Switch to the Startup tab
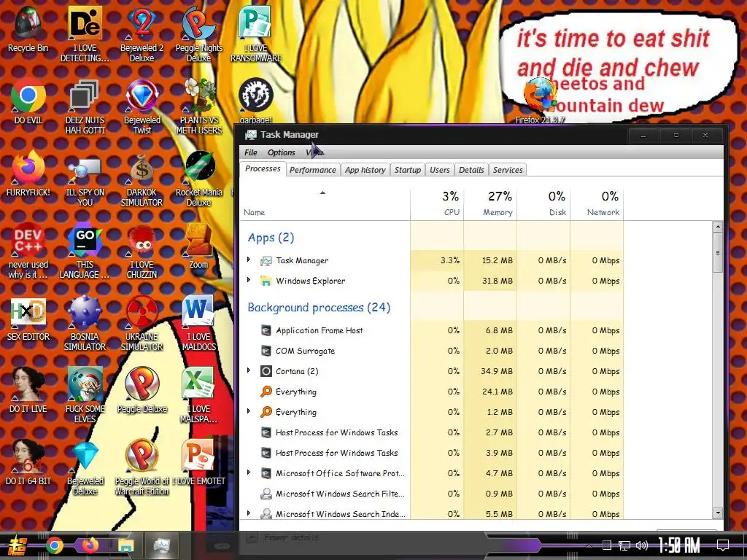 point(407,170)
